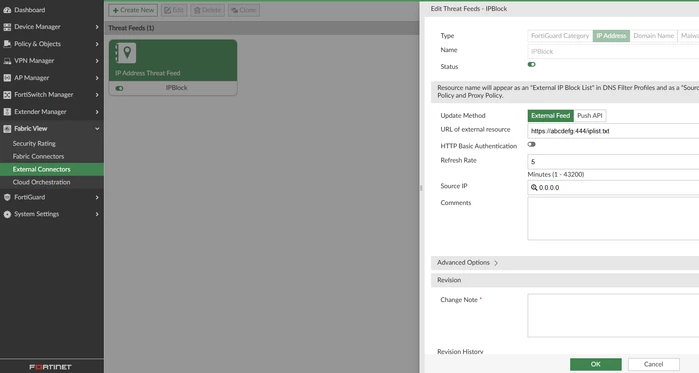Viewport: 699px width, 373px height.
Task: Click the Delete toolbar button
Action: (207, 10)
